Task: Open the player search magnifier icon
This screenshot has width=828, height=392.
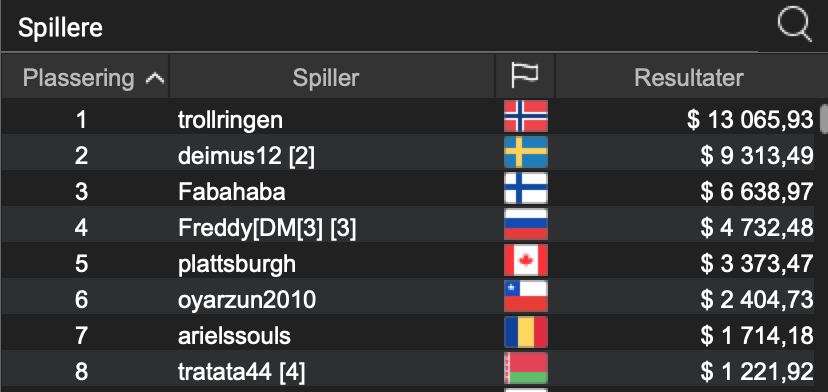Action: point(794,25)
